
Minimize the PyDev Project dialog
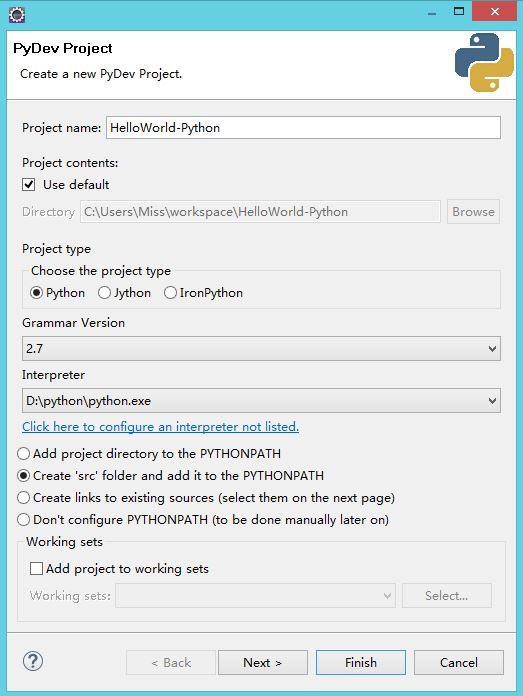(432, 13)
